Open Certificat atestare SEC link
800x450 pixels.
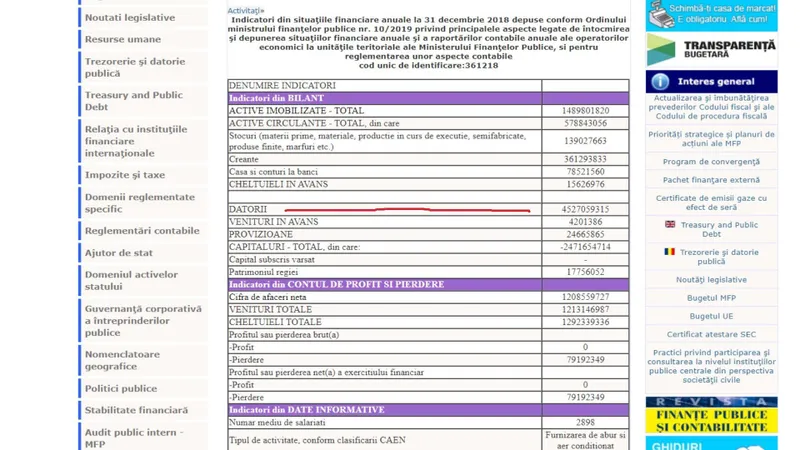[x=711, y=335]
